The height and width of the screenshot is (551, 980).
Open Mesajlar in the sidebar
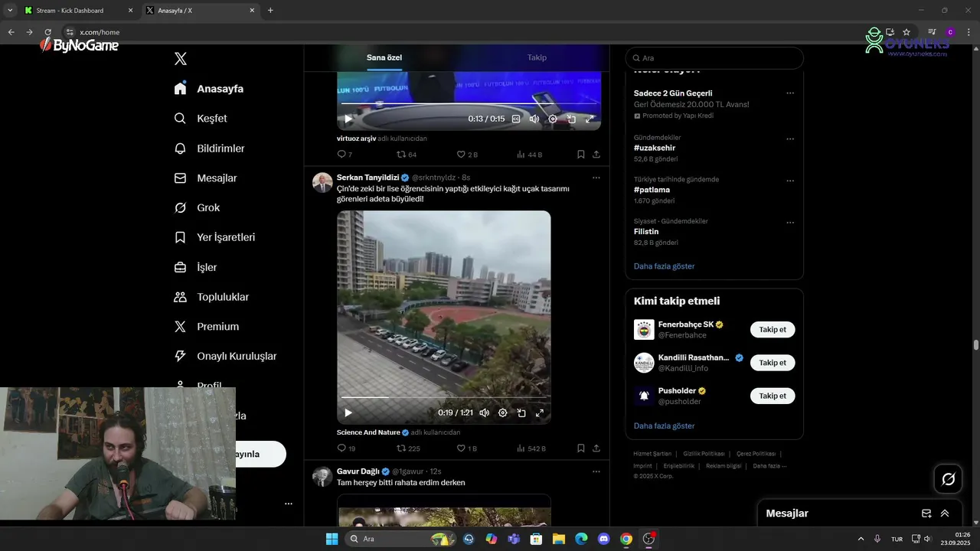pos(205,178)
